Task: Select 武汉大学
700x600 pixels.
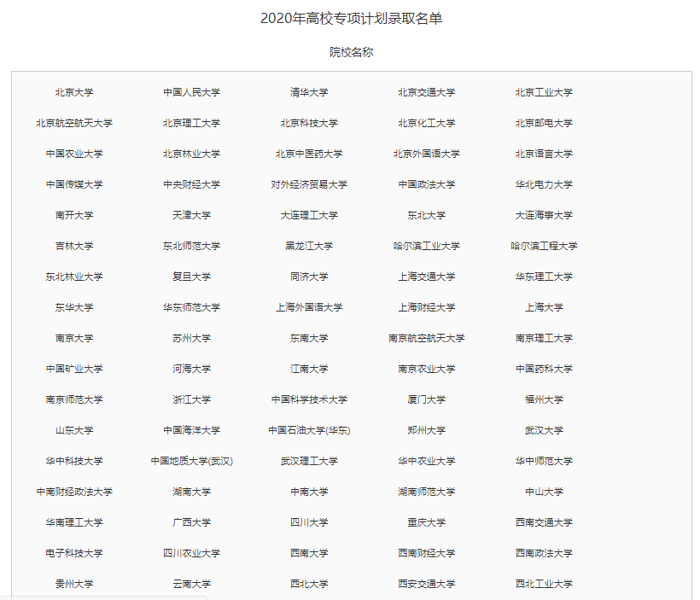Action: pos(544,430)
